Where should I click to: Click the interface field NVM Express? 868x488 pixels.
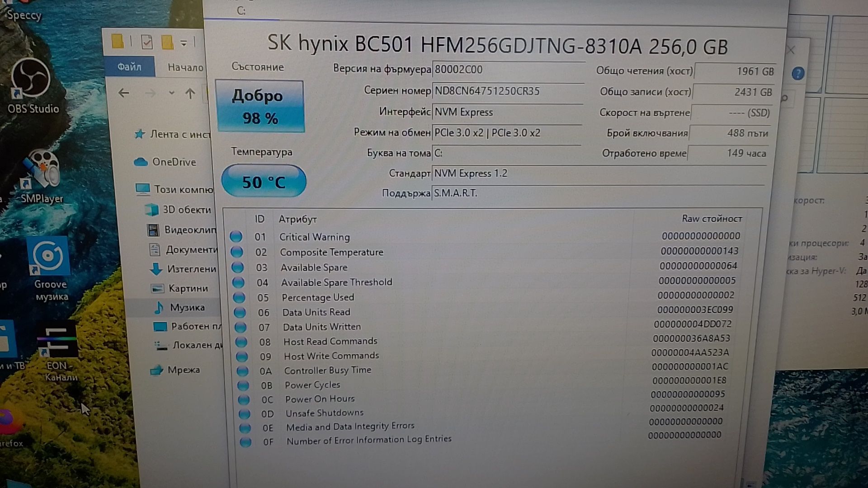point(507,112)
